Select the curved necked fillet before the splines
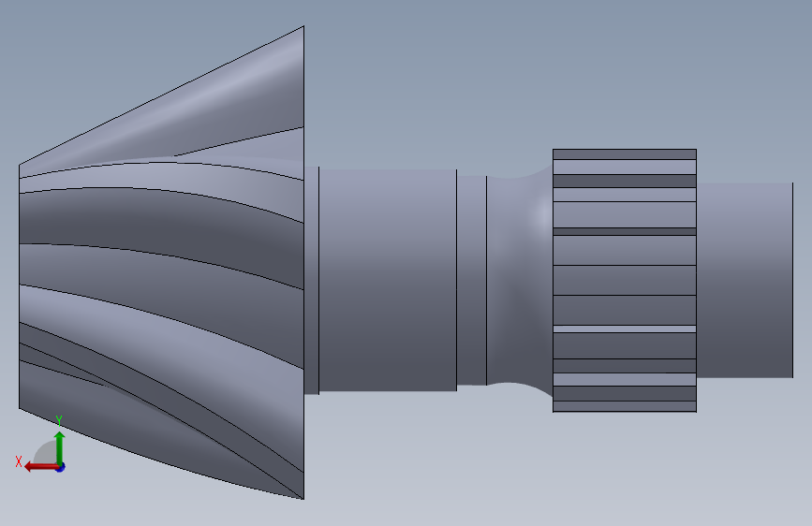Image resolution: width=812 pixels, height=526 pixels. point(520,281)
